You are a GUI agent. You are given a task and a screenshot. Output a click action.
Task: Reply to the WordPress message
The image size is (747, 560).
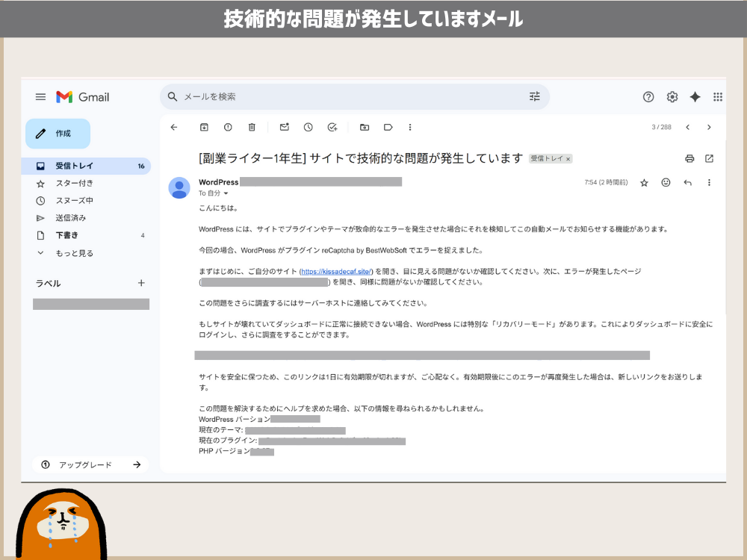click(687, 182)
